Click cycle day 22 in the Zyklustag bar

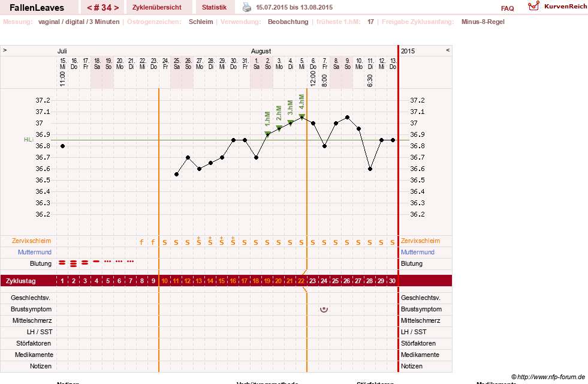pos(301,281)
